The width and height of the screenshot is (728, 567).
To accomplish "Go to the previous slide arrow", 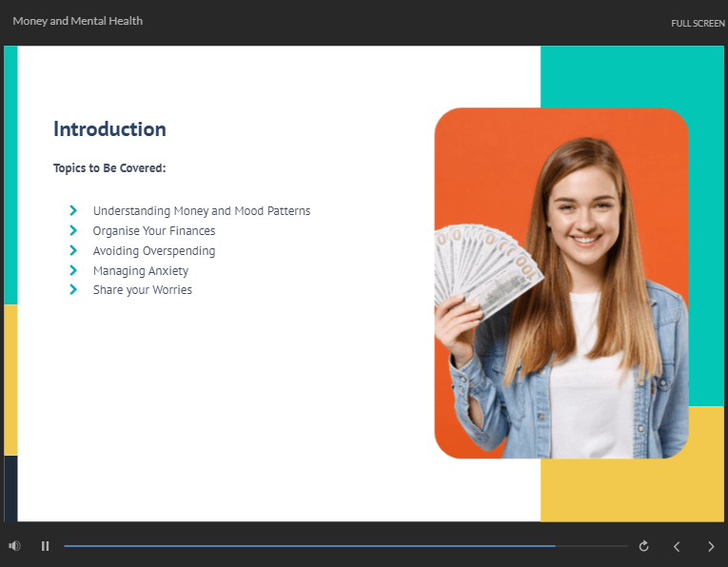I will point(677,546).
